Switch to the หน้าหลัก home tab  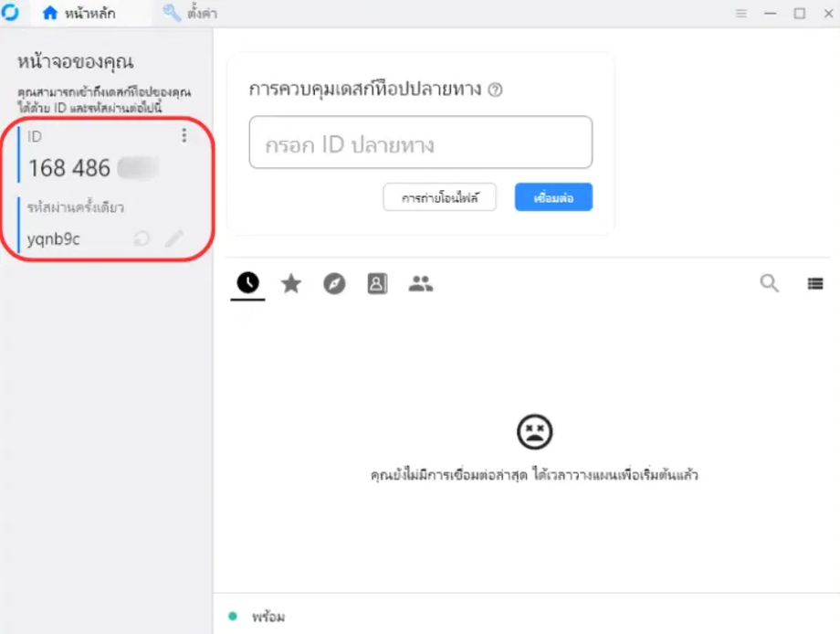point(79,13)
